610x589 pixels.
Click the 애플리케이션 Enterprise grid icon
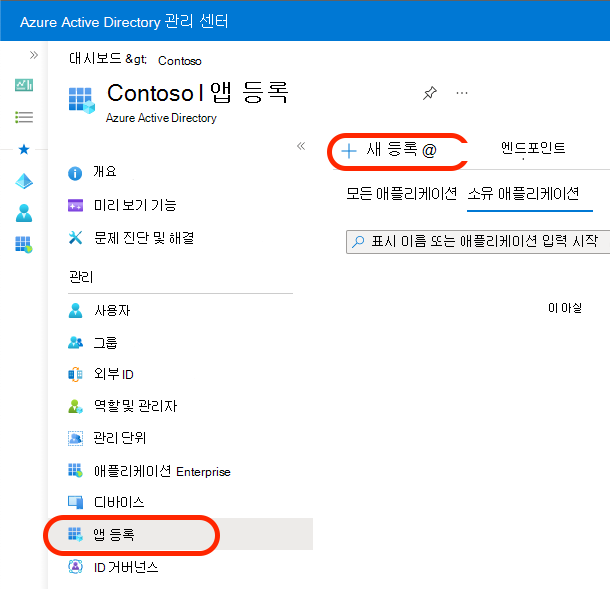pos(75,471)
